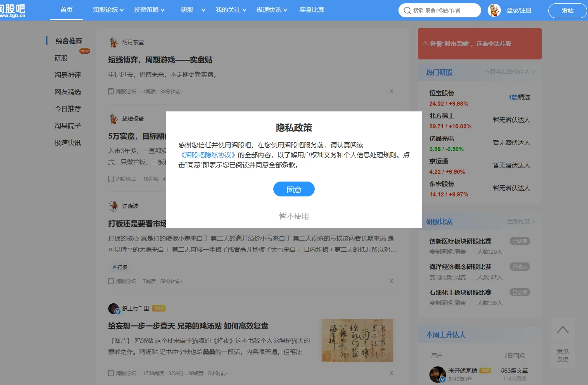Select 今日推荐 in left sidebar
The width and height of the screenshot is (588, 385).
(x=68, y=109)
